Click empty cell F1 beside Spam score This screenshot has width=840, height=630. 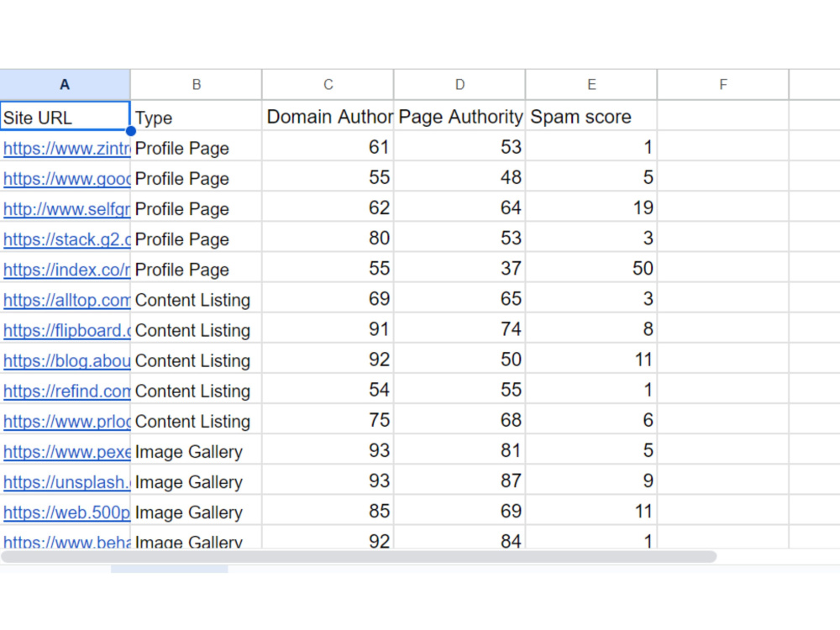[x=723, y=116]
